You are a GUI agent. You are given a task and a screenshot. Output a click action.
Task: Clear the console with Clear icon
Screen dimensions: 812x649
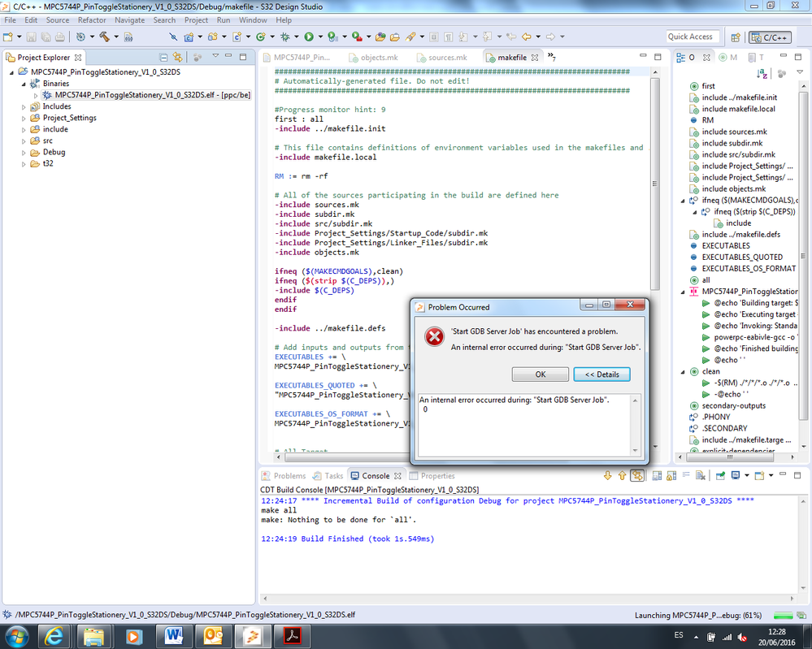pyautogui.click(x=700, y=476)
